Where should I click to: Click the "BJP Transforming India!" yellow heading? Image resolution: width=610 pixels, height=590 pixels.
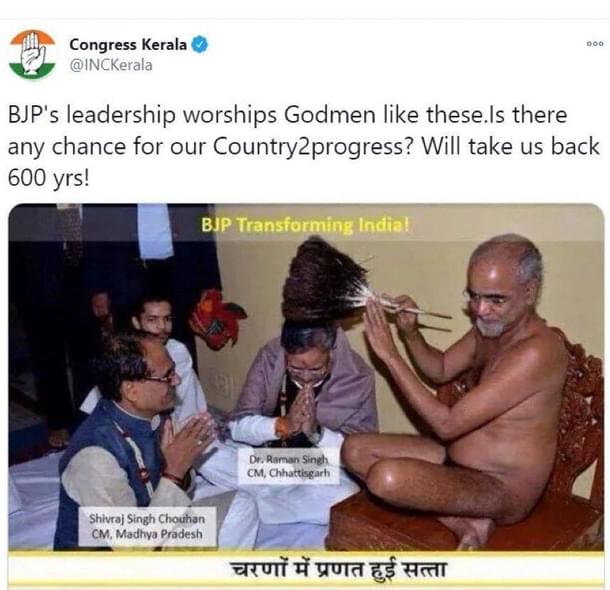305,225
